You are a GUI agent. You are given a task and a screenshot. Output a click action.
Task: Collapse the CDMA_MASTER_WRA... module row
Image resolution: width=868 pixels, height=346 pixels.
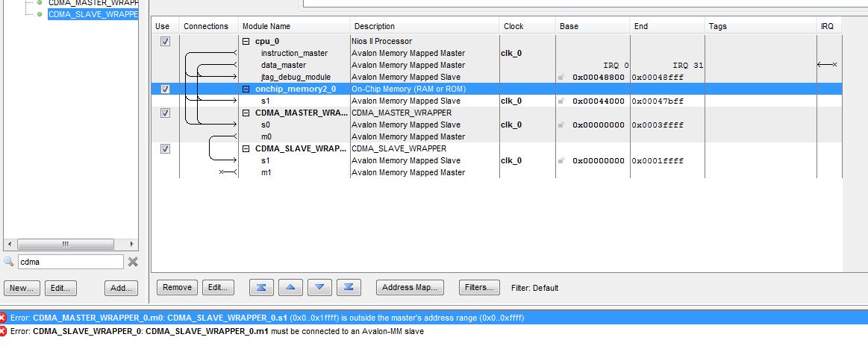click(x=246, y=113)
